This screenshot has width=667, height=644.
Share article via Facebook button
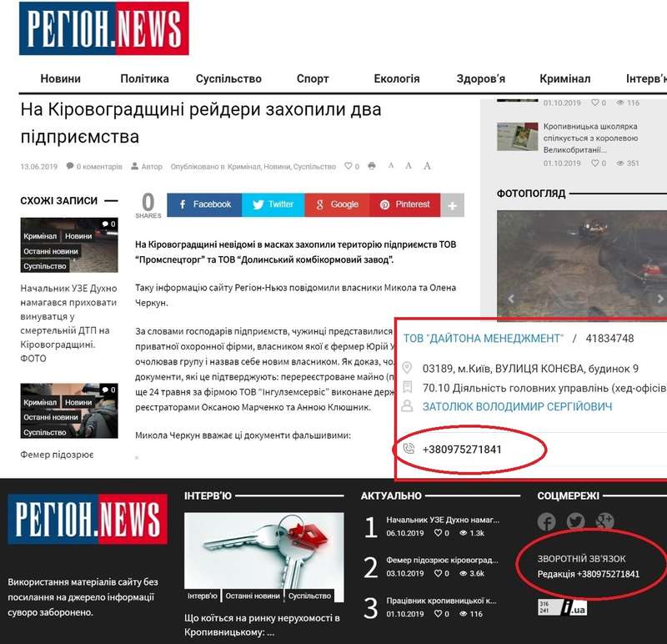(x=204, y=204)
